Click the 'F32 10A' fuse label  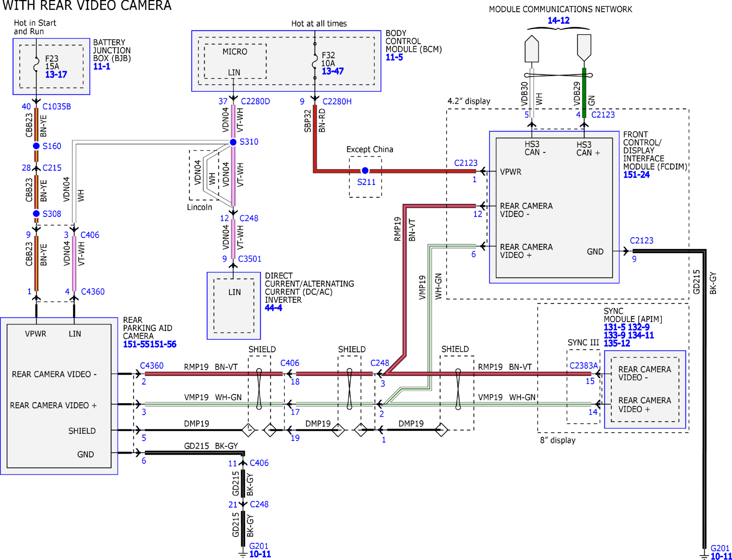pos(328,59)
